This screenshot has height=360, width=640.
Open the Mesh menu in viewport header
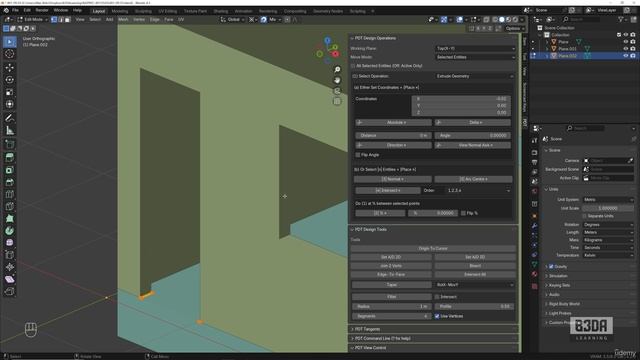(123, 19)
